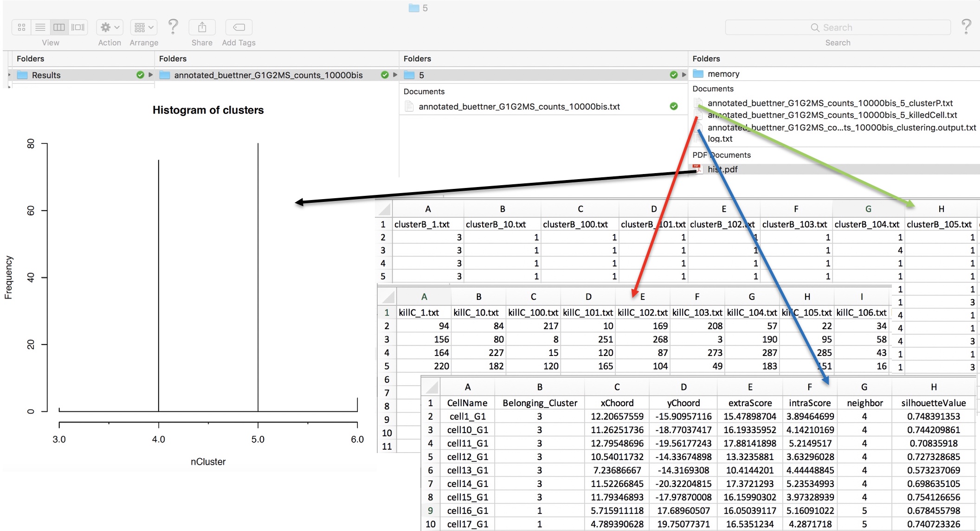Click the Belonging_Cluster header cell

[540, 403]
